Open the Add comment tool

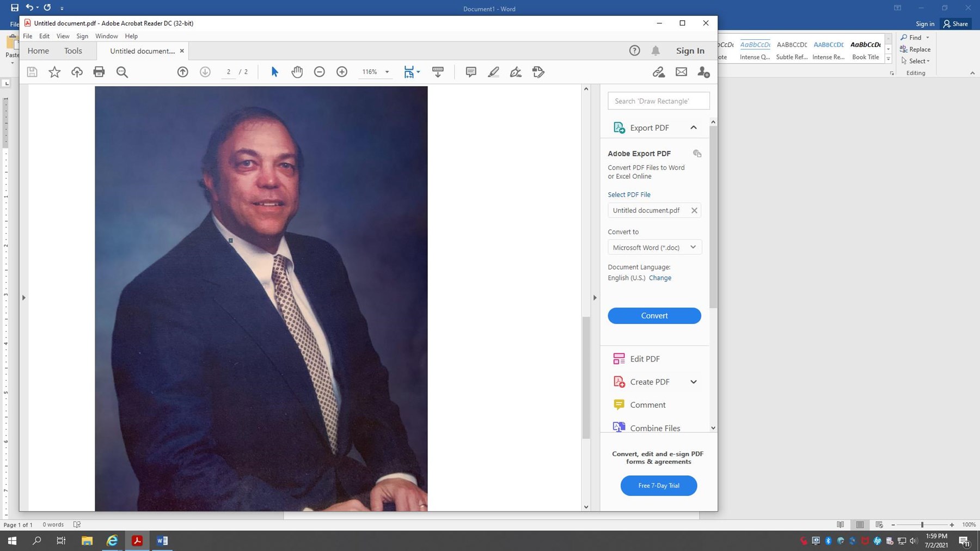(x=470, y=71)
